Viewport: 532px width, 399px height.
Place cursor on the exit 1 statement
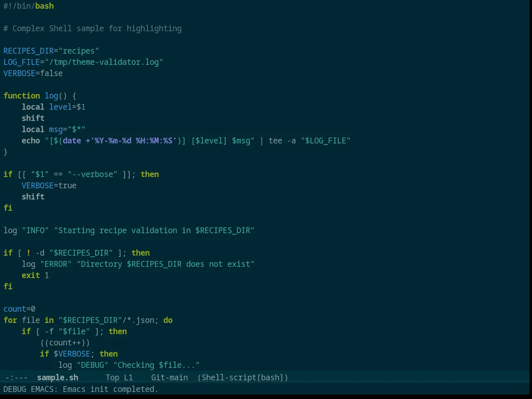[35, 275]
